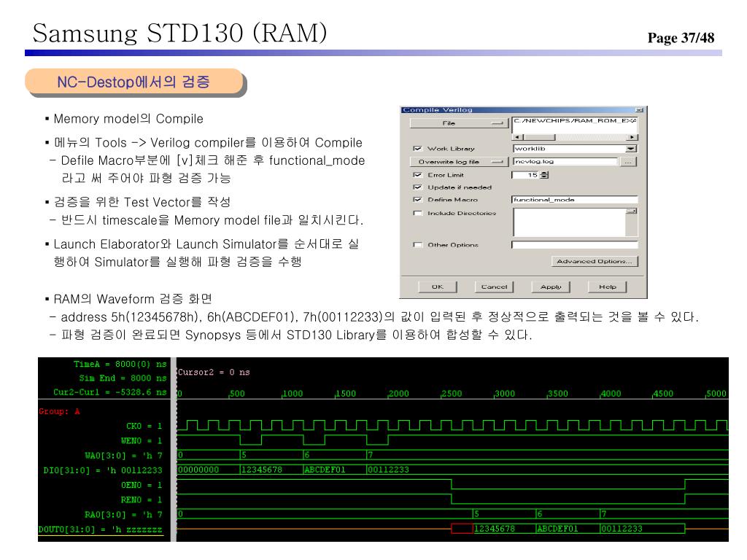Click the browse '...' button beside ncvlog.log
747x560 pixels.
(629, 162)
